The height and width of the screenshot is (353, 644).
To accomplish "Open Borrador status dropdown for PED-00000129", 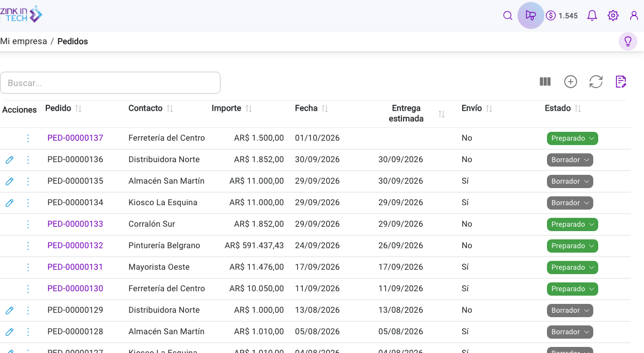I will click(570, 311).
